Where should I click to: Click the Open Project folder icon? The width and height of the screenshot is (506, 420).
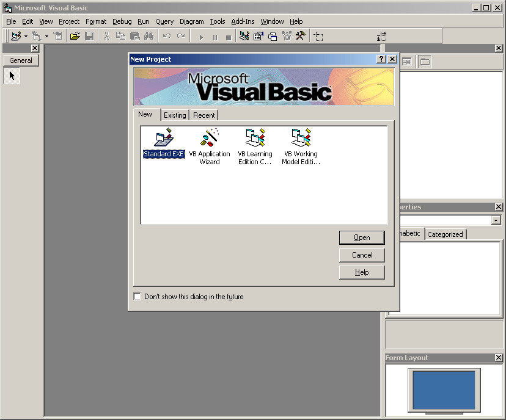75,36
